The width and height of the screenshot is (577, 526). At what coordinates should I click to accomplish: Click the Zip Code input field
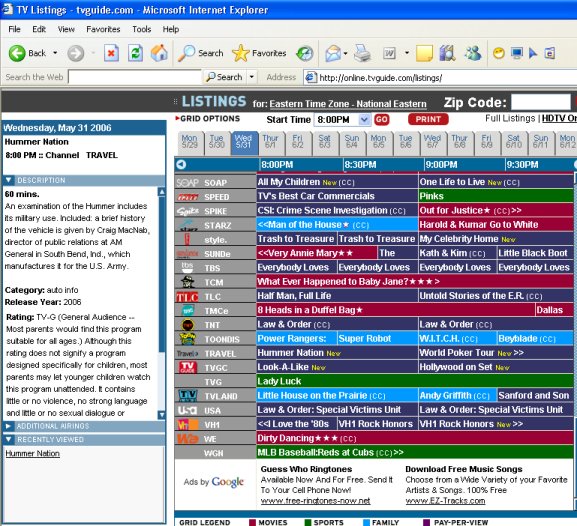tap(541, 102)
